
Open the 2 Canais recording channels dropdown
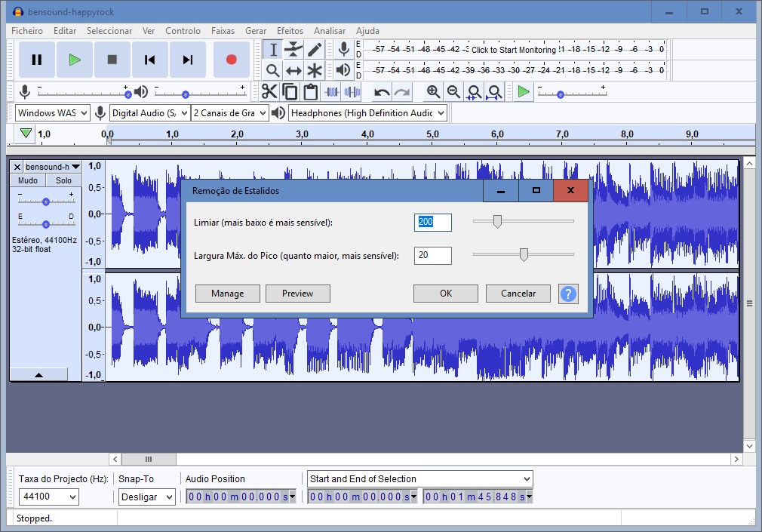click(x=230, y=113)
